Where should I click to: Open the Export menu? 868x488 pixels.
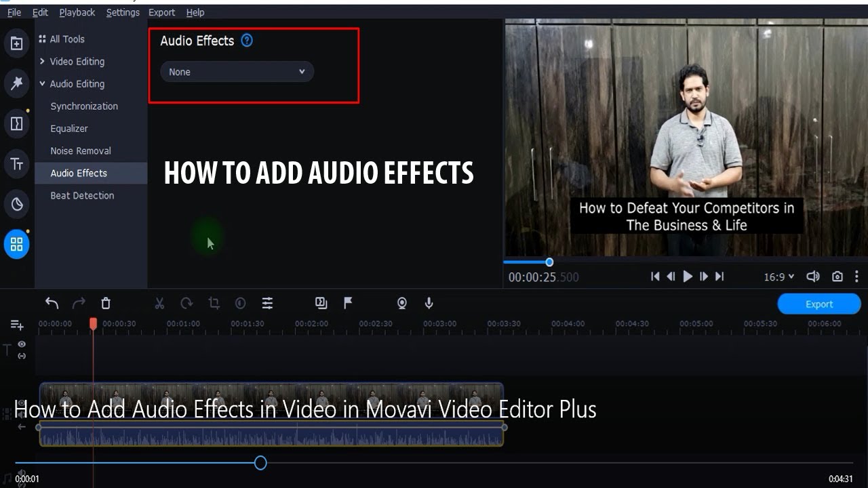tap(161, 12)
